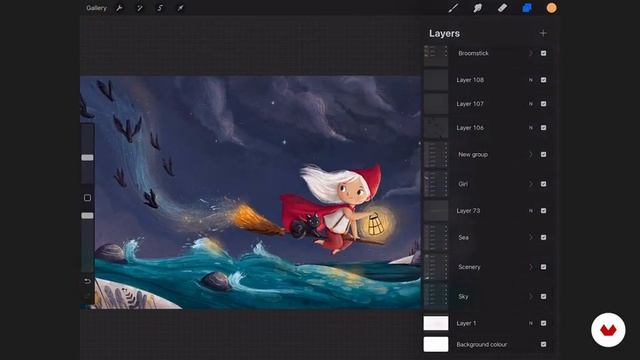The width and height of the screenshot is (640, 360).
Task: Tap the illustration canvas artwork
Action: pos(250,192)
